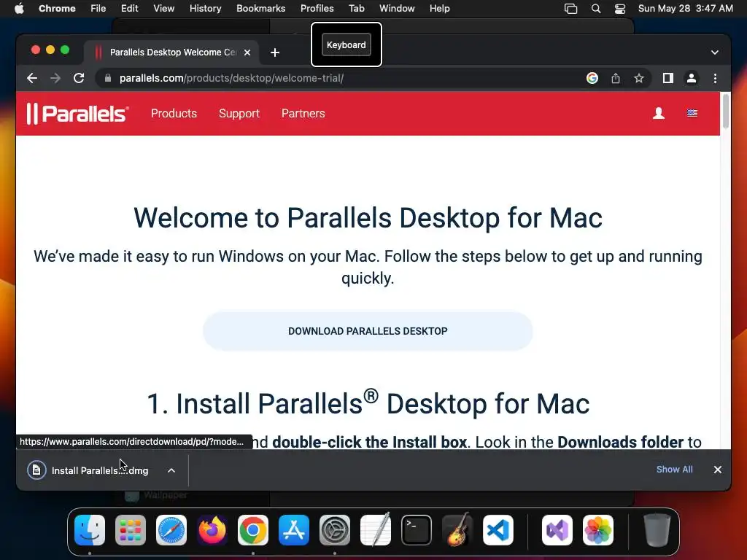Open Visual Studio from the Dock
The image size is (747, 560).
click(557, 530)
